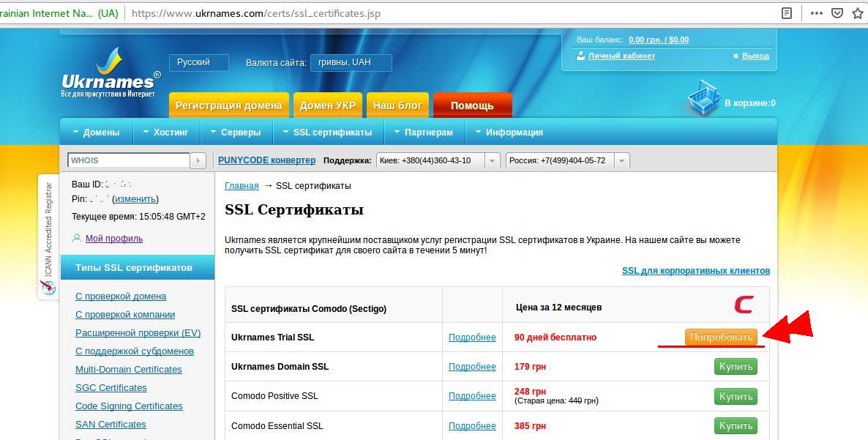Click the Текущее время clock text
This screenshot has width=868, height=440.
pyautogui.click(x=138, y=217)
